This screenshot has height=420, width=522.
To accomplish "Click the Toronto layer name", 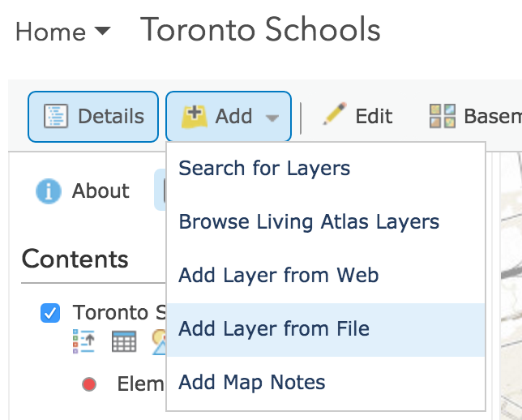I will click(x=119, y=312).
